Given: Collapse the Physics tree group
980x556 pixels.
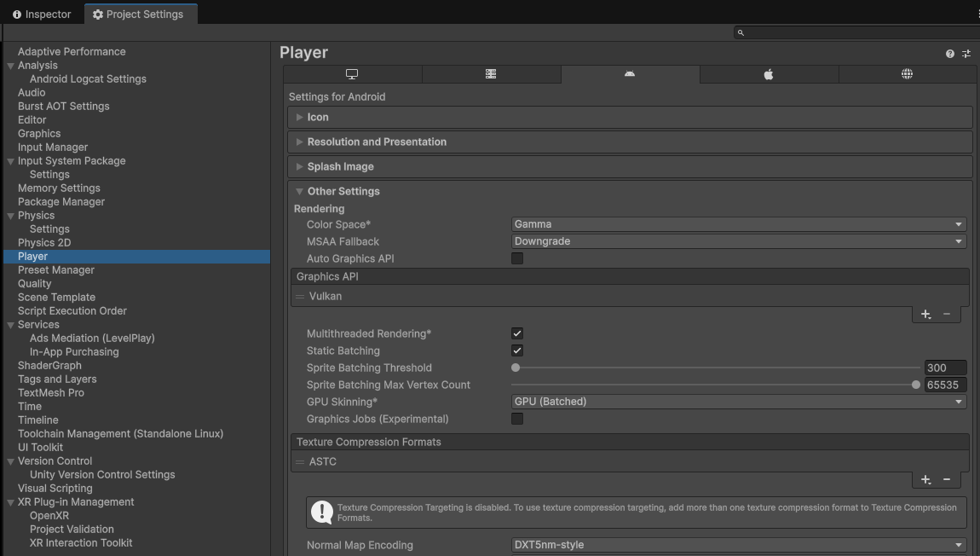Looking at the screenshot, I should [10, 216].
